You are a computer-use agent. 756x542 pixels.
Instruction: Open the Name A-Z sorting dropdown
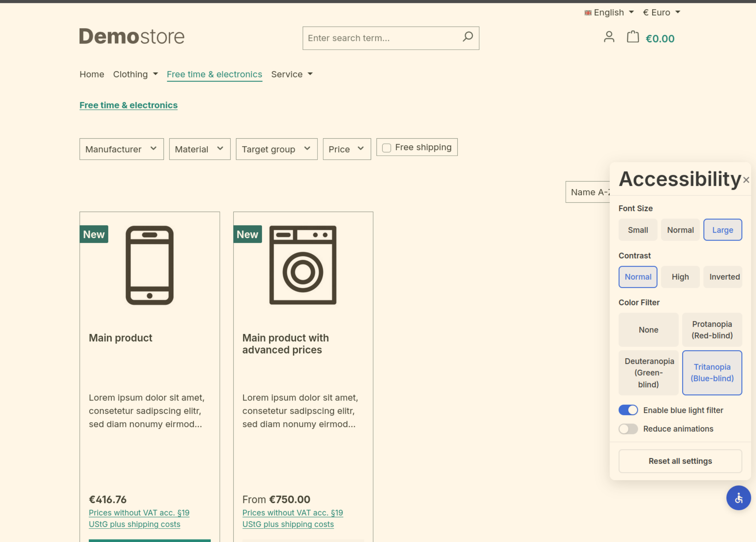click(588, 192)
